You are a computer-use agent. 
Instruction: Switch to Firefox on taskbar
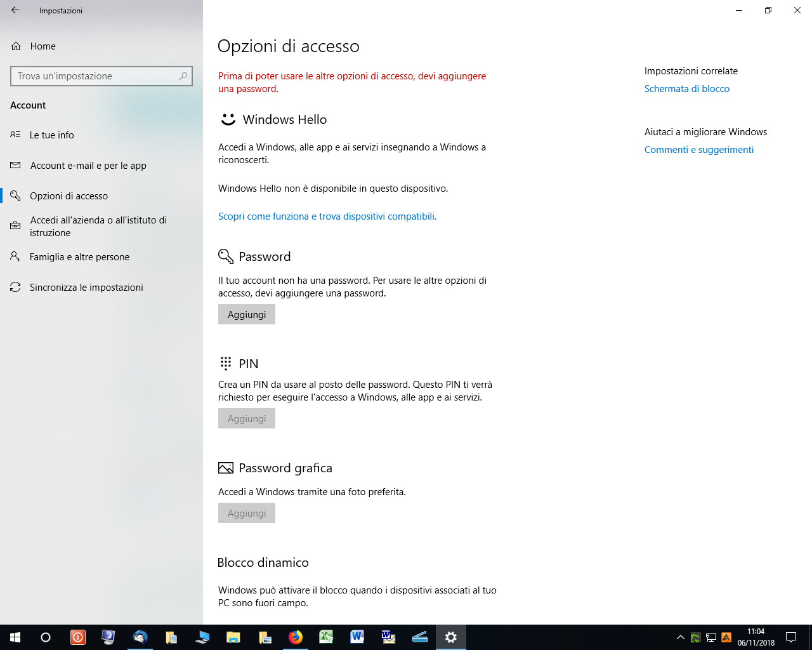point(296,637)
